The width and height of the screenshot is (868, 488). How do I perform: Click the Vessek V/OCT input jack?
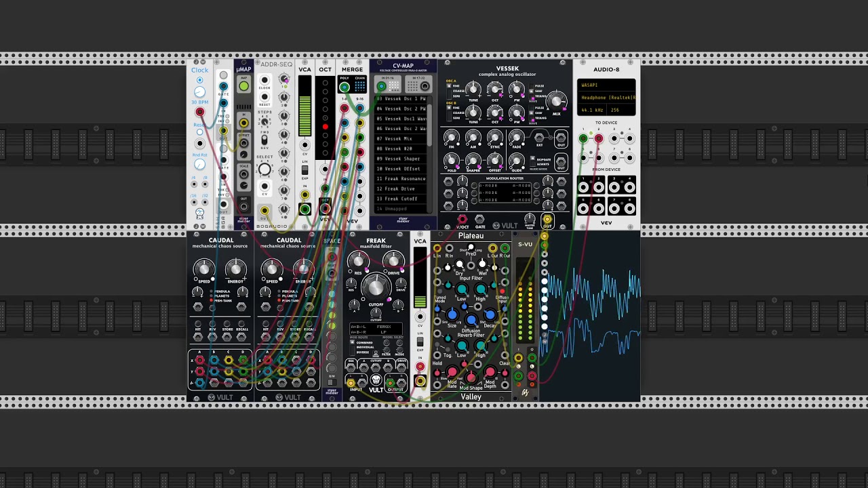click(x=462, y=219)
